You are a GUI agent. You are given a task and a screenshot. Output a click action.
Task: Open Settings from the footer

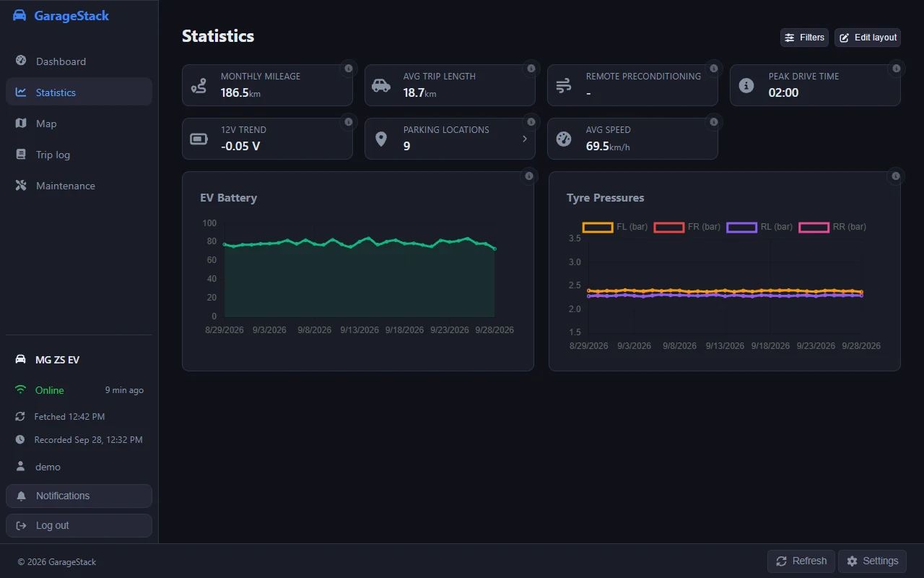tap(872, 561)
